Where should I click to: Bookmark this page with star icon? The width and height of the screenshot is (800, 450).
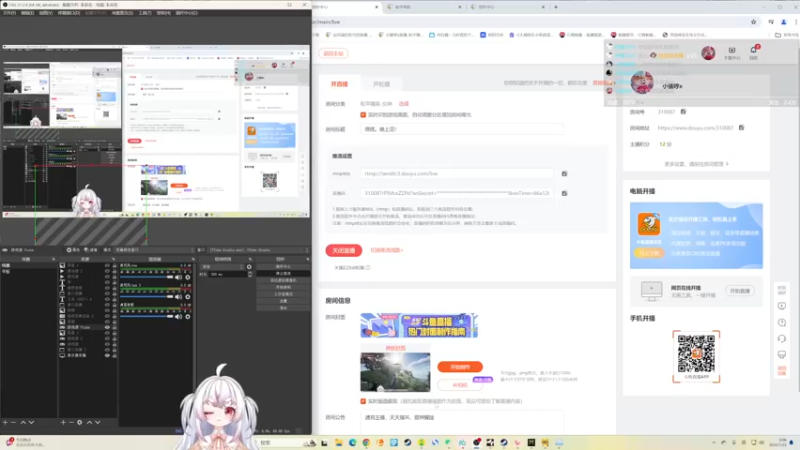(754, 22)
